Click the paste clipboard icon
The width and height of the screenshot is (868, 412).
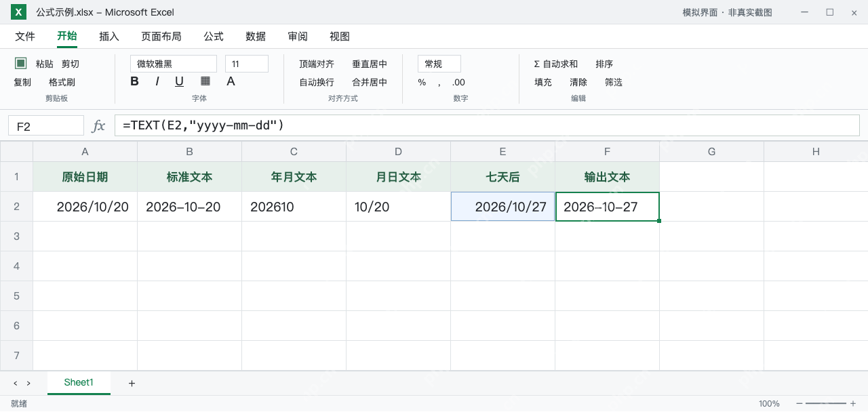[x=21, y=63]
